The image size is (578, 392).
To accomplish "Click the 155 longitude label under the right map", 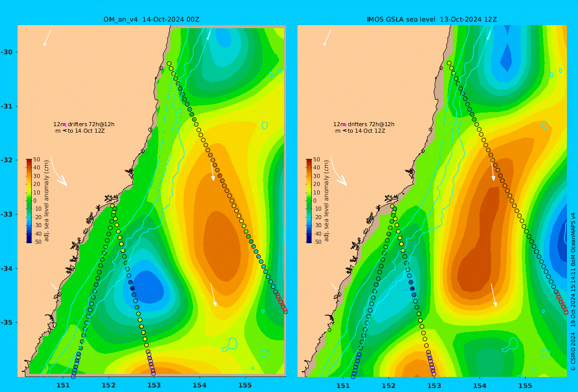I will coord(525,385).
